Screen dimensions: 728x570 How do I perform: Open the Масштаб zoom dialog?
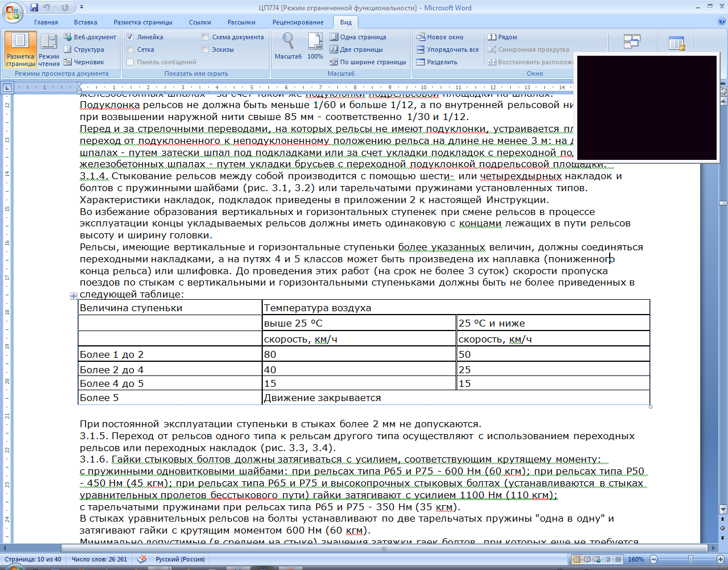(x=288, y=46)
